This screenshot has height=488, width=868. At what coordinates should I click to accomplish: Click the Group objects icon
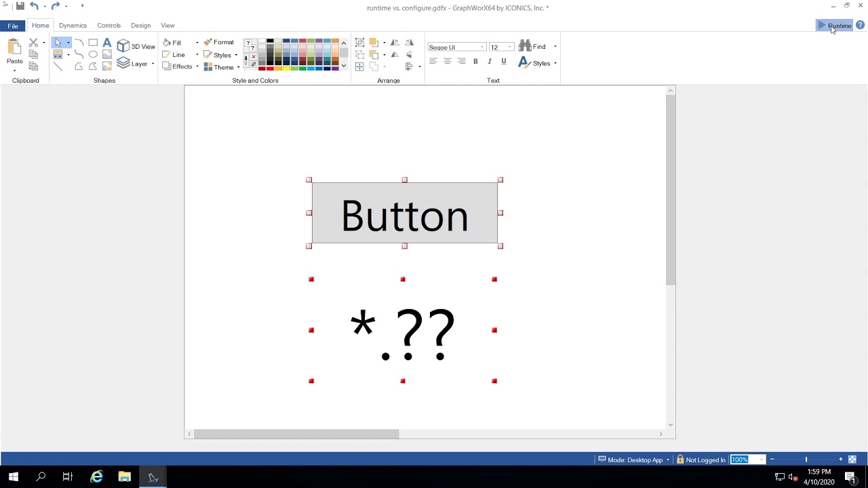(x=360, y=43)
